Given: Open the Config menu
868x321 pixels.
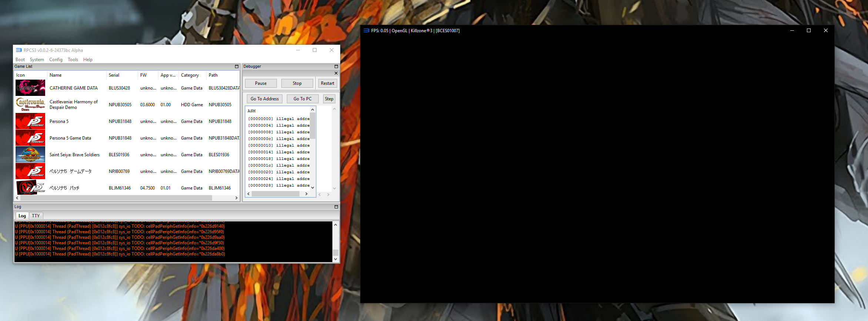Looking at the screenshot, I should [x=56, y=60].
